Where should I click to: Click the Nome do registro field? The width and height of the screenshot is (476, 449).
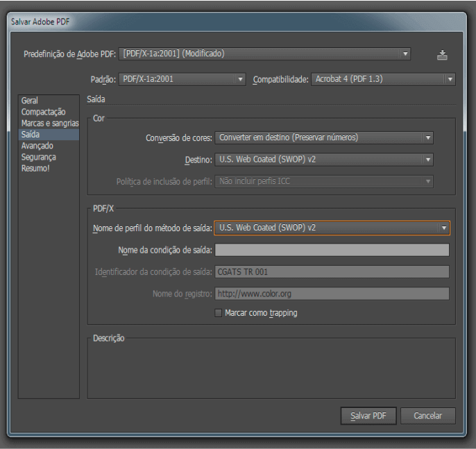click(x=332, y=294)
